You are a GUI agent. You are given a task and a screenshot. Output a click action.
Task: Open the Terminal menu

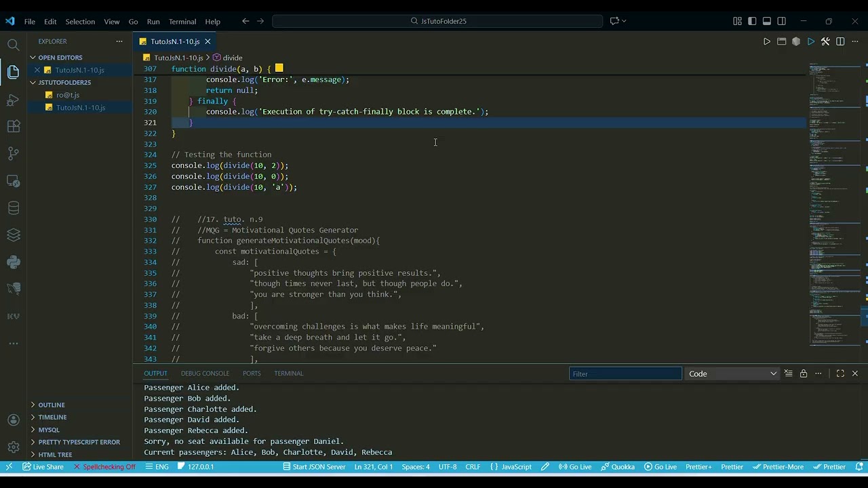(182, 21)
